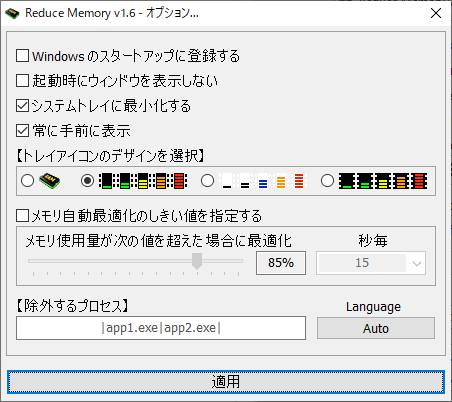Click the 【トレイアイコンのデザインを選択】 heading
Viewport: 452px width, 402px height.
110,156
